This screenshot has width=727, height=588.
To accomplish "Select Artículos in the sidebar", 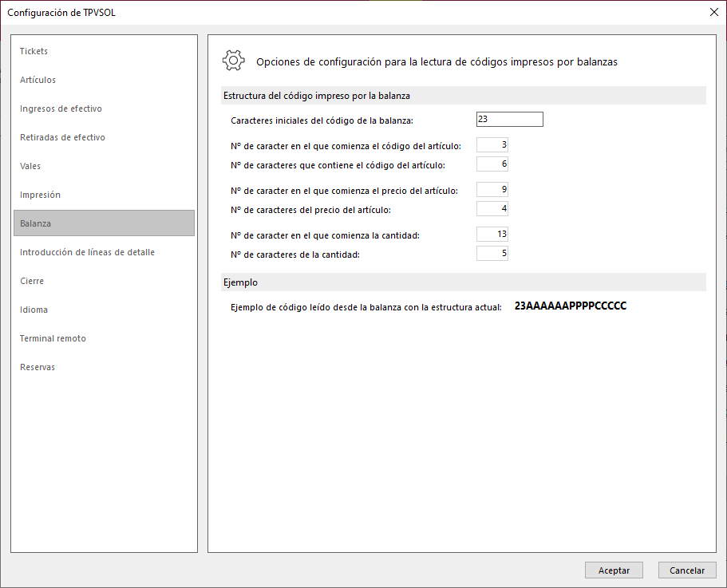I will point(104,80).
